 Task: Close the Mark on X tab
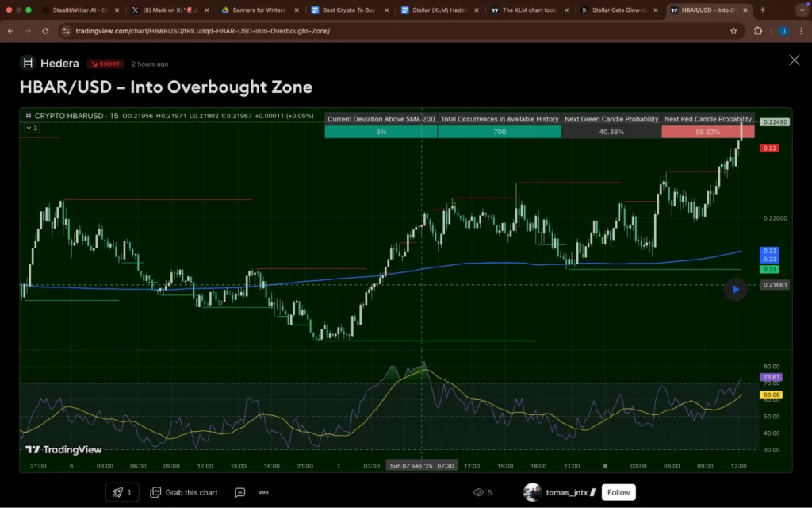click(207, 10)
